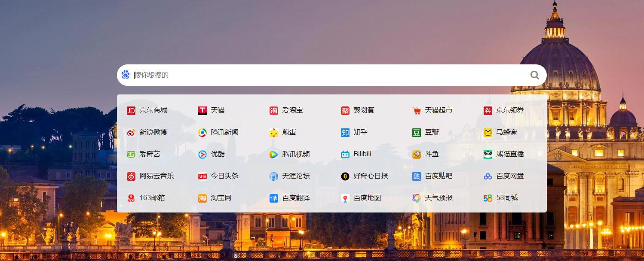Click the 腾讯视频 play triangle icon

click(274, 155)
